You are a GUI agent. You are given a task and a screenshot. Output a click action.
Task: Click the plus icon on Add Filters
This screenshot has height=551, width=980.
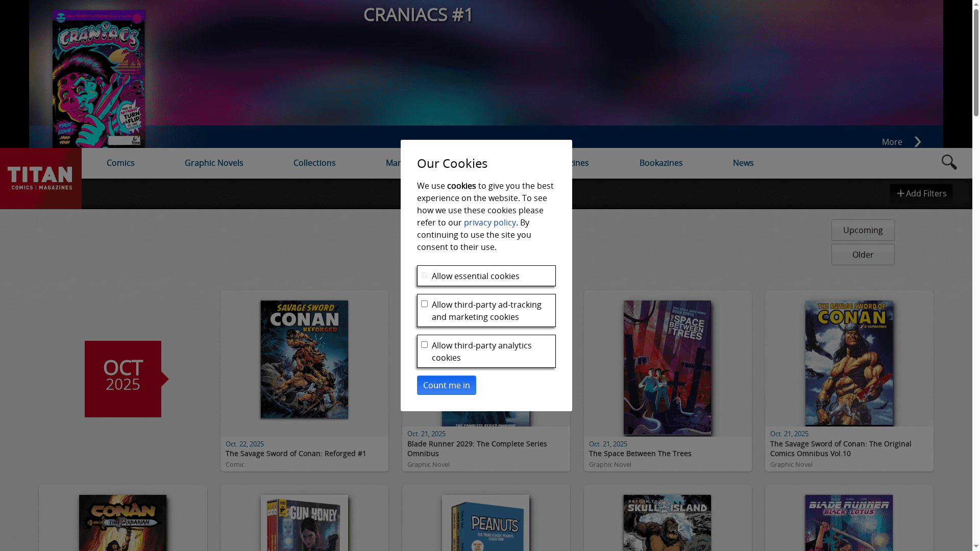pos(901,193)
